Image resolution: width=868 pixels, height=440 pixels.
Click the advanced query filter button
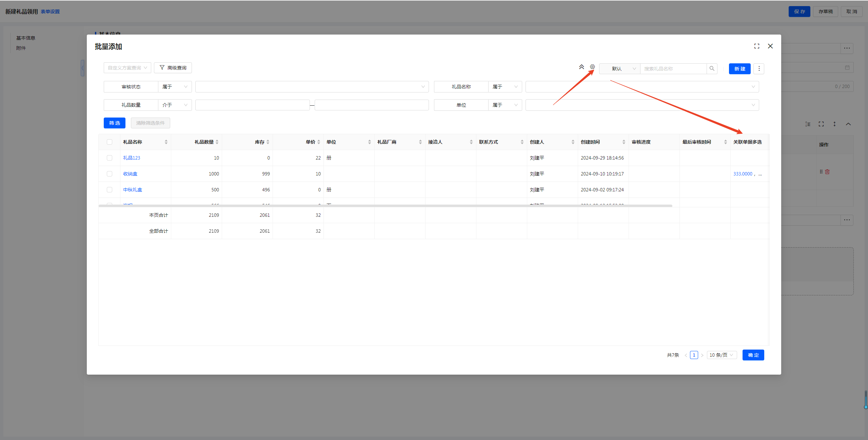(173, 68)
